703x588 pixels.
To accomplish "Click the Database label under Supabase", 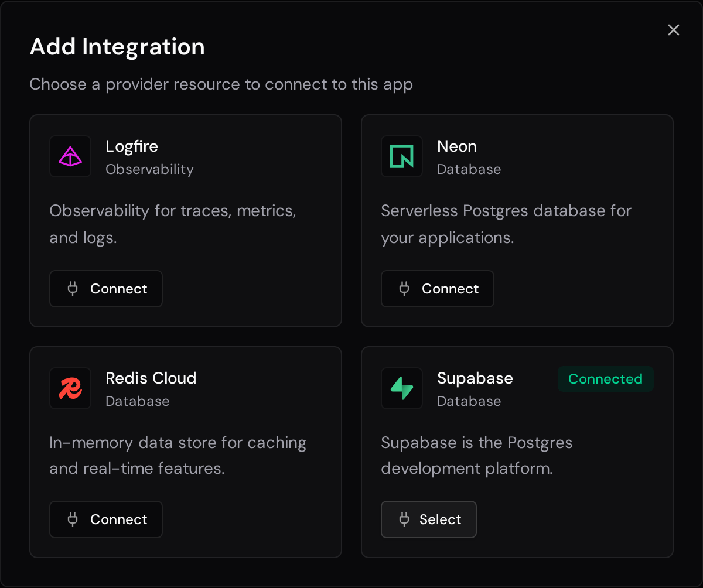I will (x=469, y=401).
